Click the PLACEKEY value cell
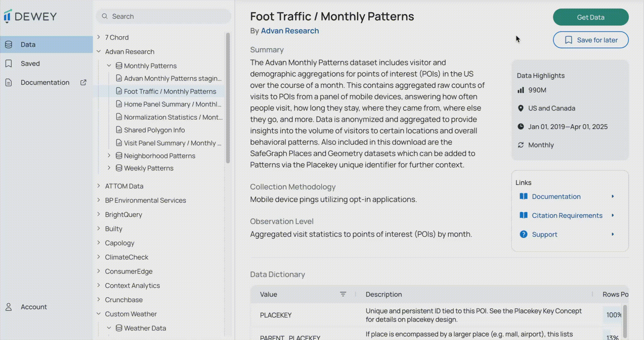This screenshot has width=644, height=340. point(276,315)
